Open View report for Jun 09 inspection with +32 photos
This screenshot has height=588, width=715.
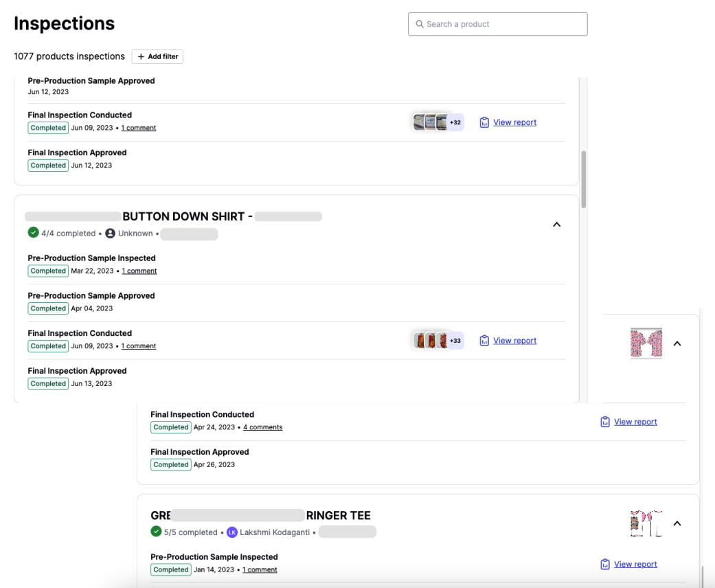click(514, 122)
